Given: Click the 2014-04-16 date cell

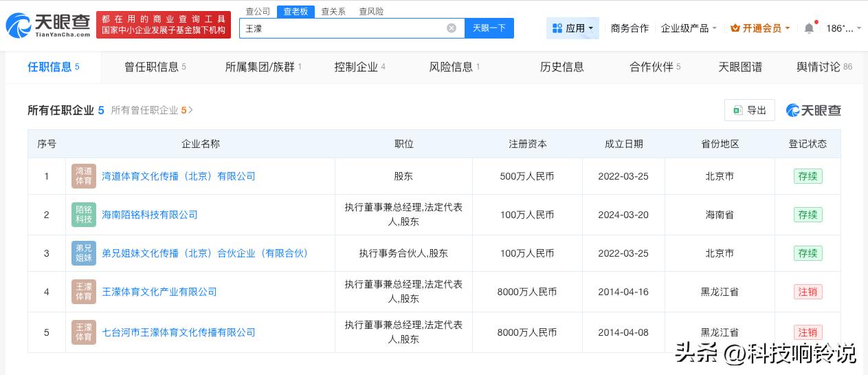Looking at the screenshot, I should click(623, 292).
